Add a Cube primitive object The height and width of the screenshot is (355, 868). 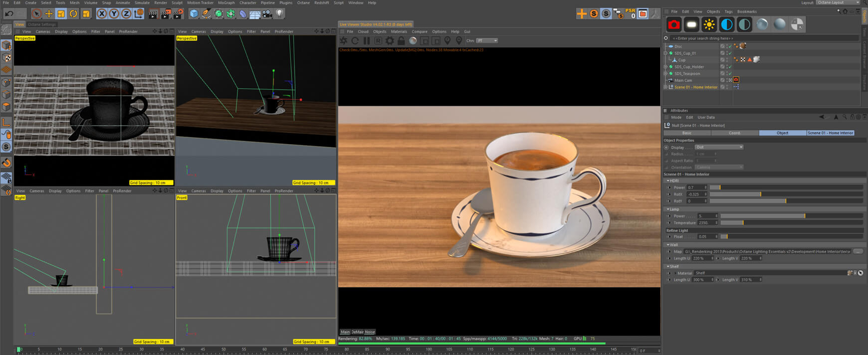[194, 14]
